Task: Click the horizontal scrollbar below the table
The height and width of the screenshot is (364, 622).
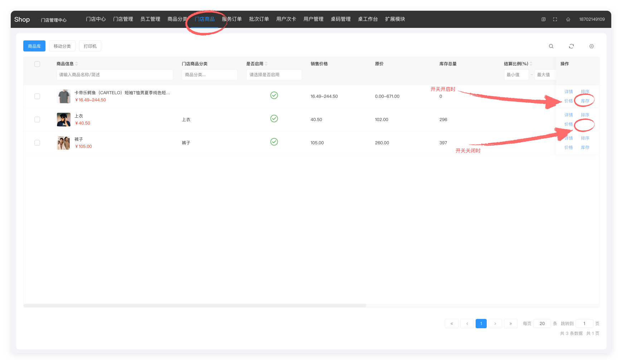Action: (x=195, y=306)
